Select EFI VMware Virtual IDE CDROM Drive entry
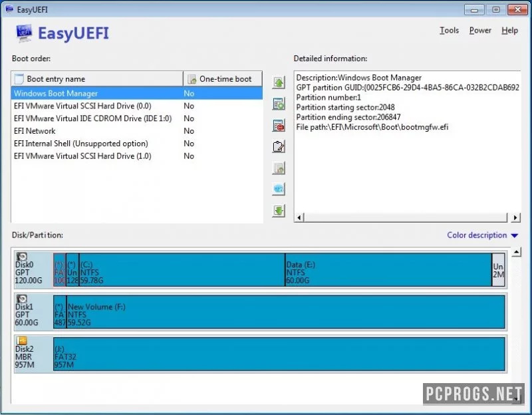 pyautogui.click(x=137, y=118)
